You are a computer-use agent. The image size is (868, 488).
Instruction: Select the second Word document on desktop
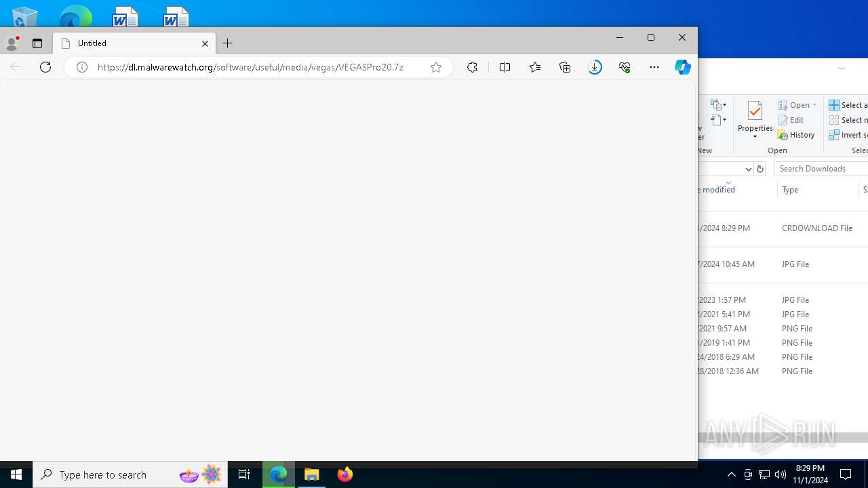click(176, 16)
